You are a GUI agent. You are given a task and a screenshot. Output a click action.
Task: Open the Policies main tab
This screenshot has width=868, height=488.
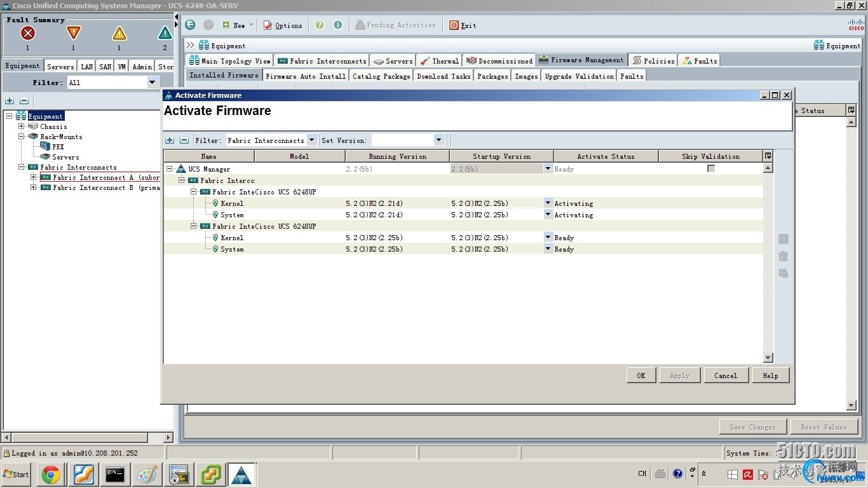coord(653,60)
